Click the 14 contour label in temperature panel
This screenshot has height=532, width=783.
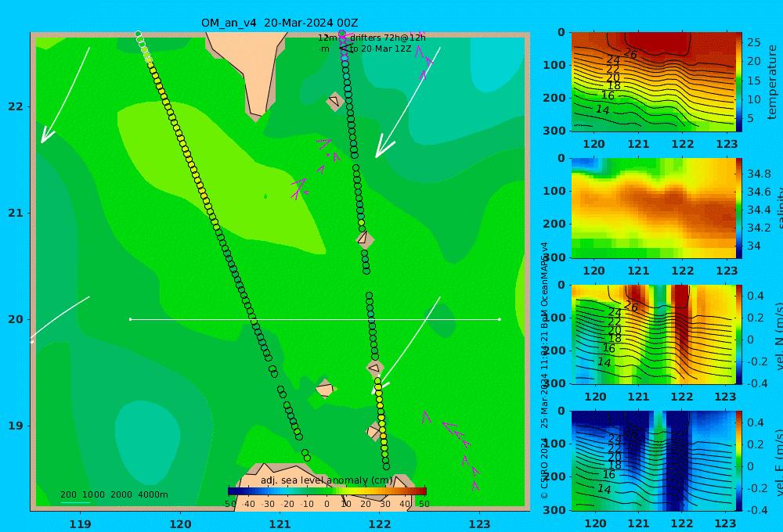(x=603, y=110)
